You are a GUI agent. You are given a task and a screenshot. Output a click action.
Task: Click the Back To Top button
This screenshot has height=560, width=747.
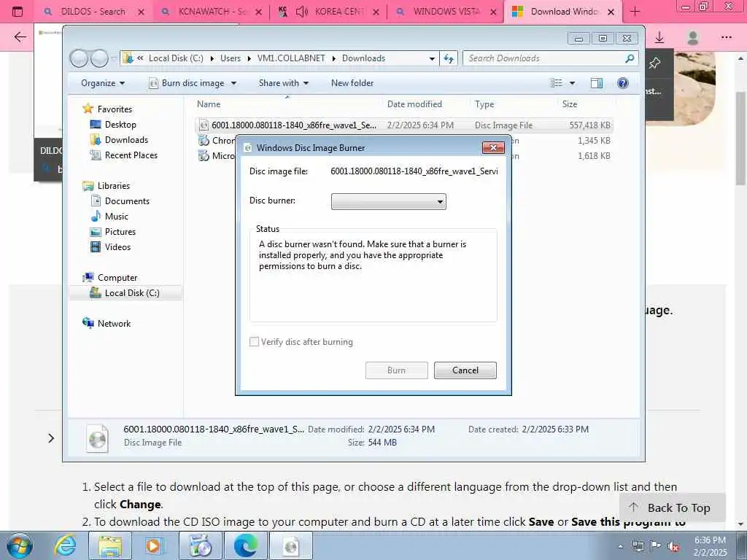(x=672, y=507)
